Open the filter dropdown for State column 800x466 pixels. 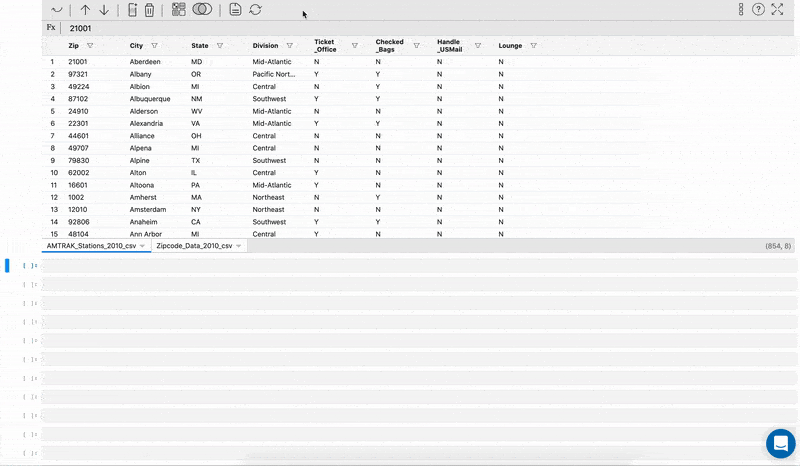(220, 46)
